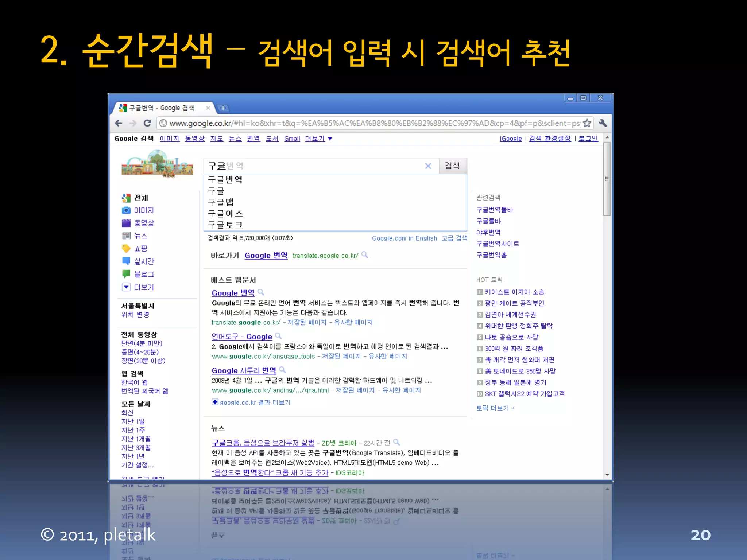Open Google.com in English link
The image size is (747, 560).
[x=405, y=238]
